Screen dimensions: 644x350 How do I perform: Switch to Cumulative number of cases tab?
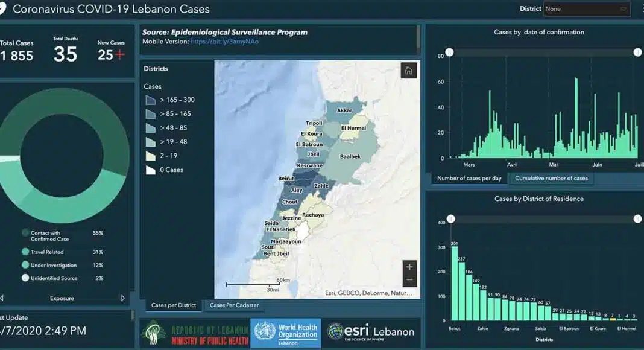pyautogui.click(x=551, y=179)
